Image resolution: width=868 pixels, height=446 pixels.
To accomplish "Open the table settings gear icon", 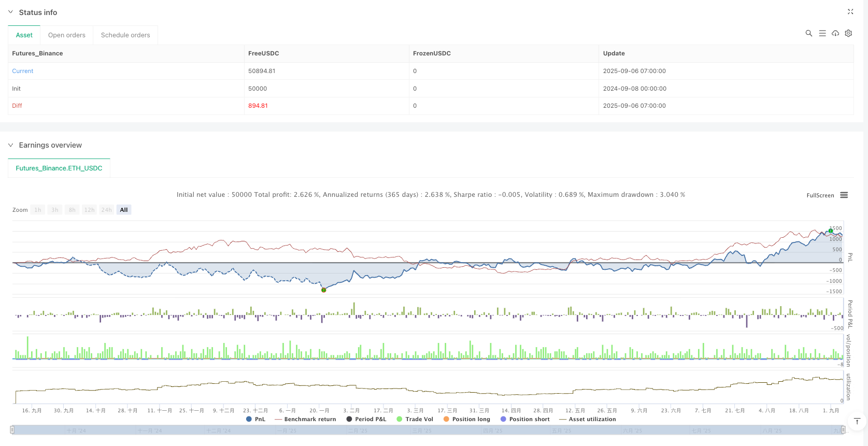I will point(848,33).
